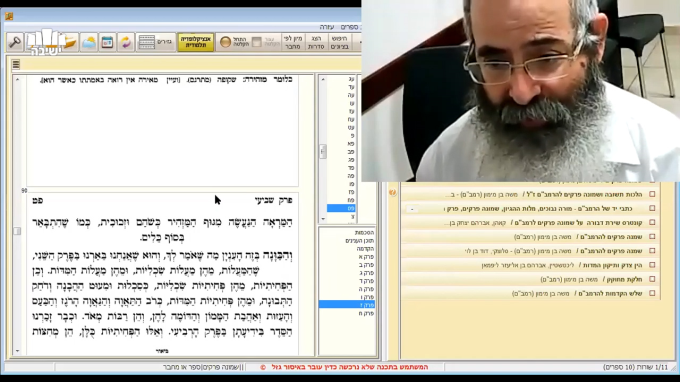Screen dimensions: 680x382
Task: Select פרק ד in chapter list
Action: point(366,281)
